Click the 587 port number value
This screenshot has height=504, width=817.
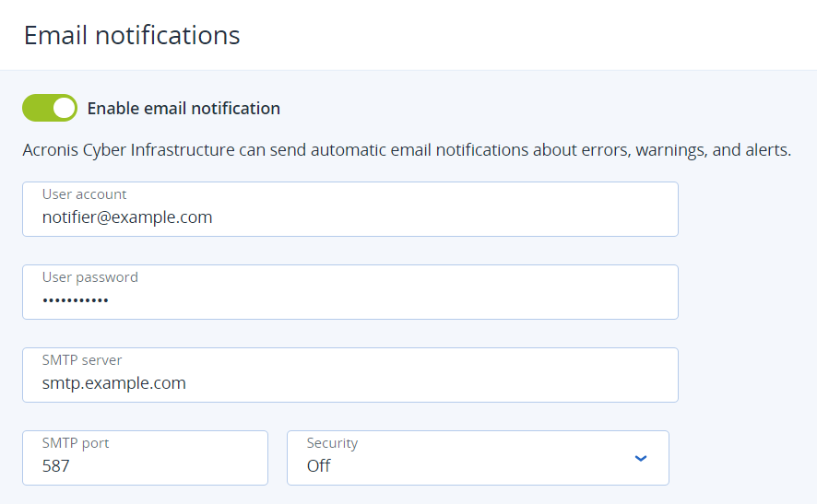(55, 465)
